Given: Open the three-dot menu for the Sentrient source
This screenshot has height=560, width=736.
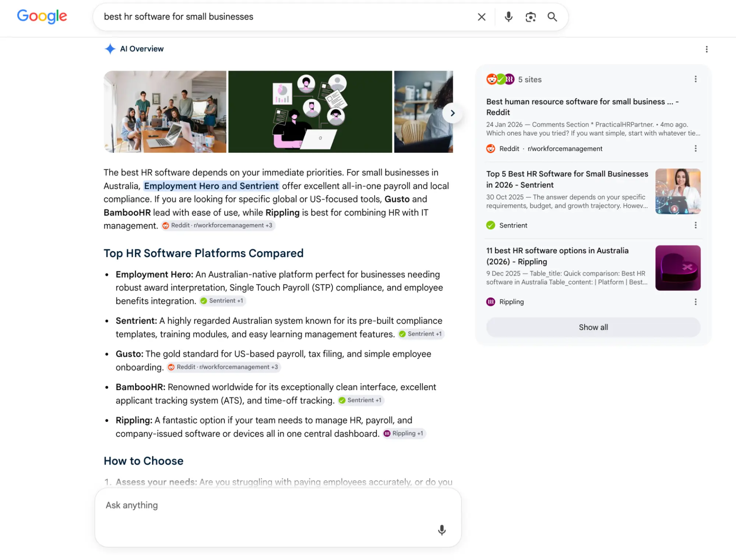Looking at the screenshot, I should 695,225.
